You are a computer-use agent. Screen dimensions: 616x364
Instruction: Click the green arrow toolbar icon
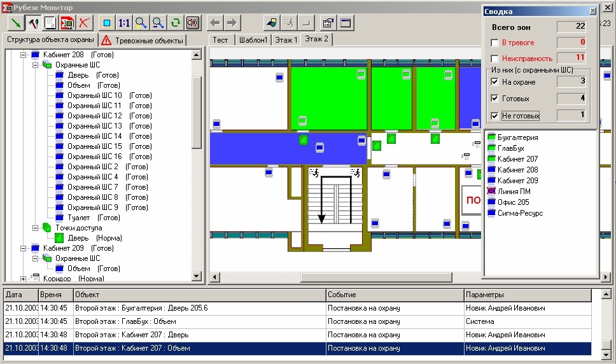16,23
